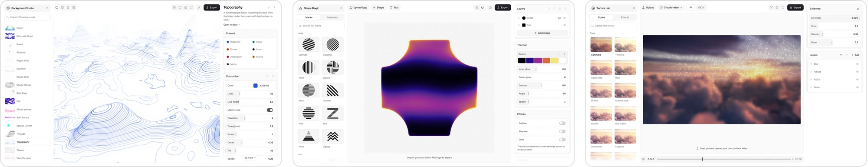Image resolution: width=868 pixels, height=167 pixels.
Task: Hide the Circle layer
Action: click(565, 18)
